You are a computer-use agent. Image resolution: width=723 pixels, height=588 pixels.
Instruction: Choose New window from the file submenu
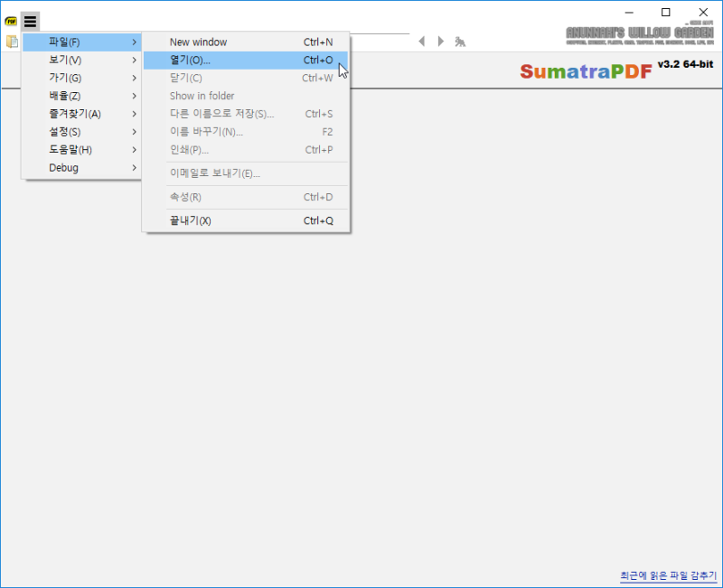(246, 42)
